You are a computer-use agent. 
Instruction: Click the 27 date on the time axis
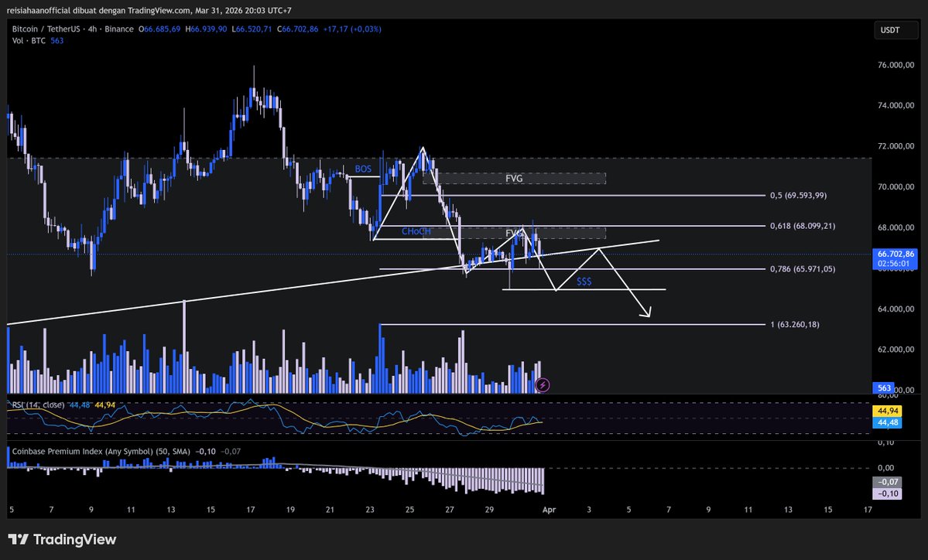pos(450,509)
